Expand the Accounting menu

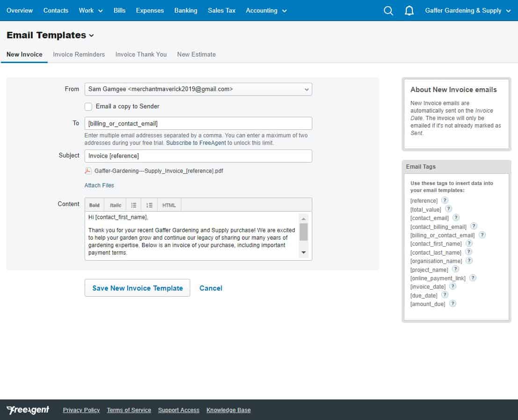(x=266, y=10)
